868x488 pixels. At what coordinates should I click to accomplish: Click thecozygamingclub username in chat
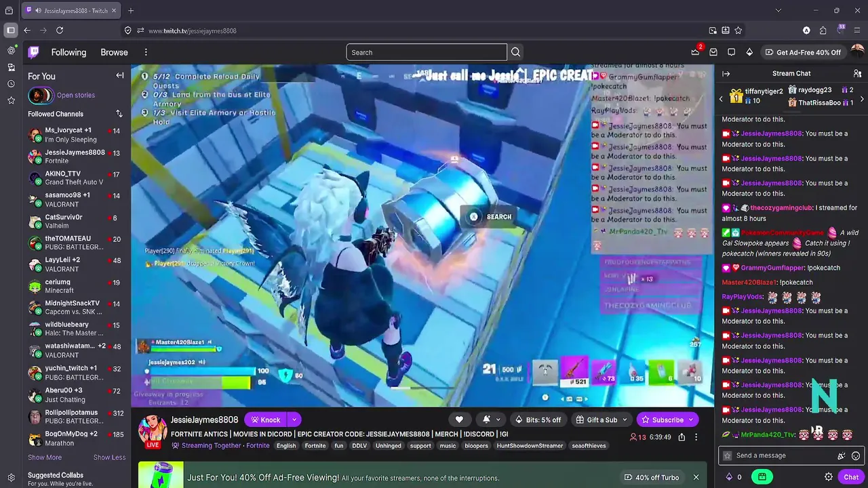(781, 208)
